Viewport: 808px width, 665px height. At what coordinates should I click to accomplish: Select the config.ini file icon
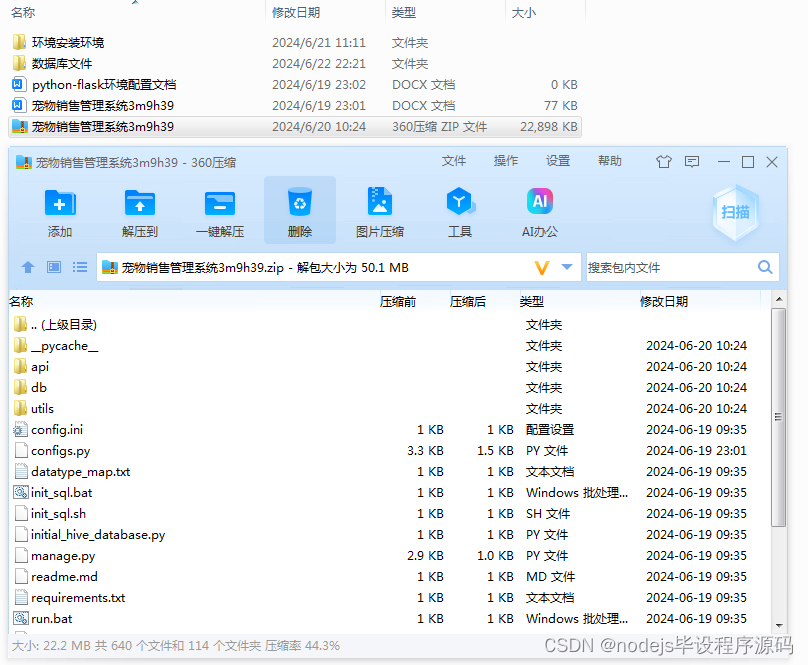click(x=20, y=429)
